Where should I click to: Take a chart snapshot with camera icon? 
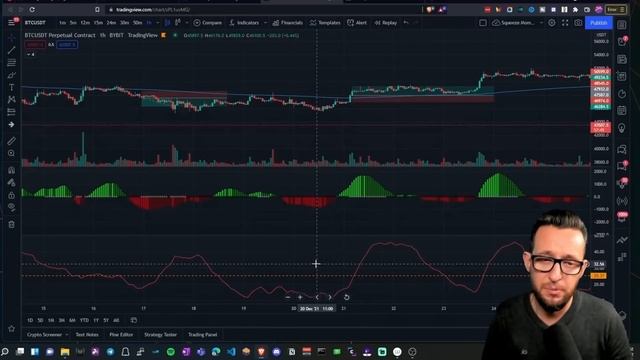tap(578, 23)
